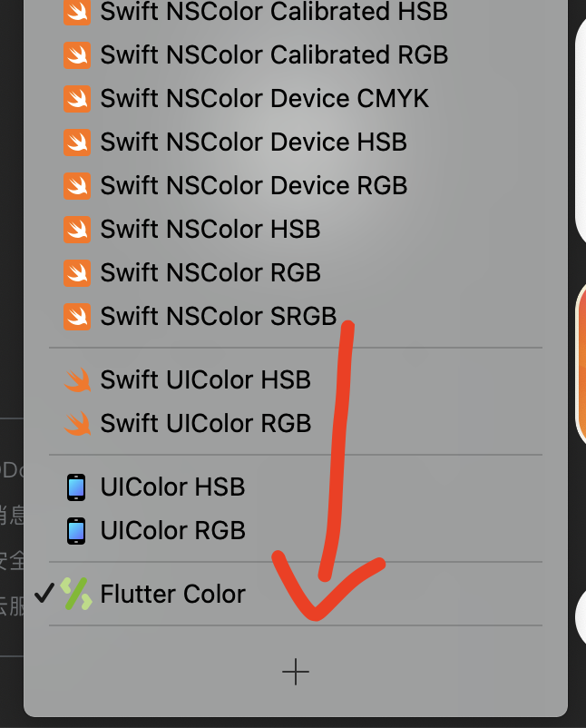Click the Swift bird icon beside UIColor HSB
The height and width of the screenshot is (728, 586).
point(77,379)
